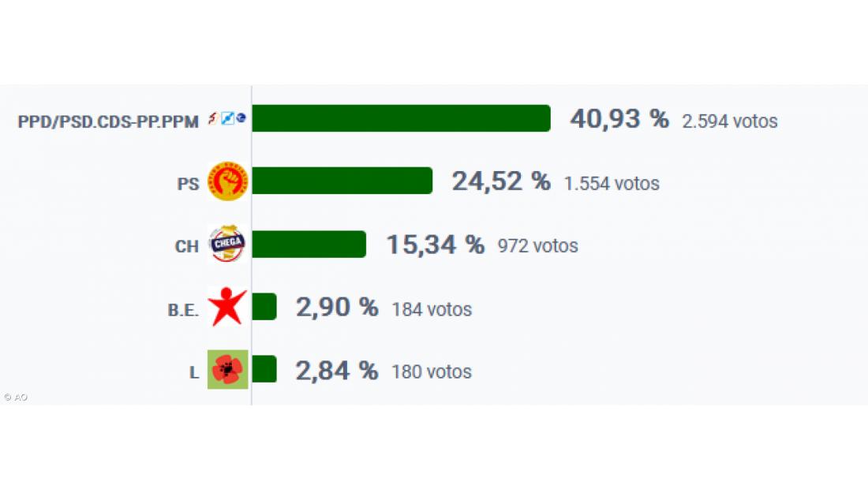Image resolution: width=868 pixels, height=489 pixels.
Task: Click the PS fist-and-rose party logo
Action: (x=227, y=181)
